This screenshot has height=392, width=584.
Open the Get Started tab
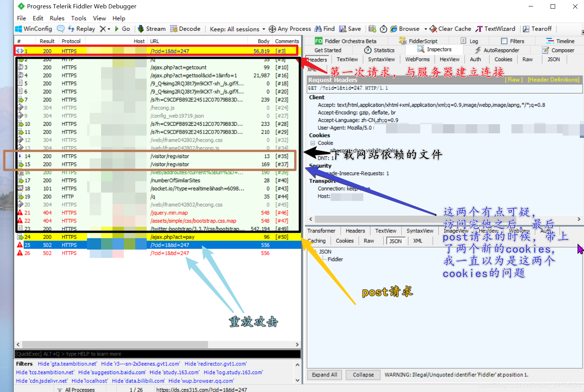328,50
